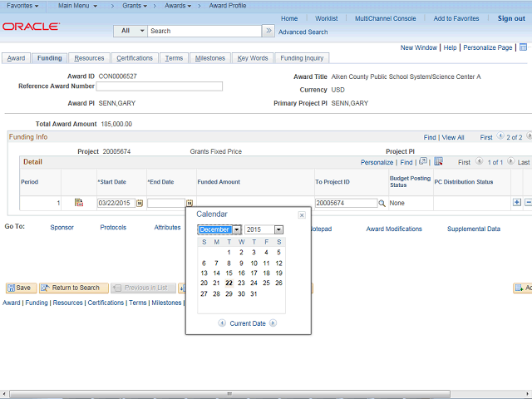The width and height of the screenshot is (532, 399).
Task: Select day 22 in the calendar
Action: tap(229, 283)
